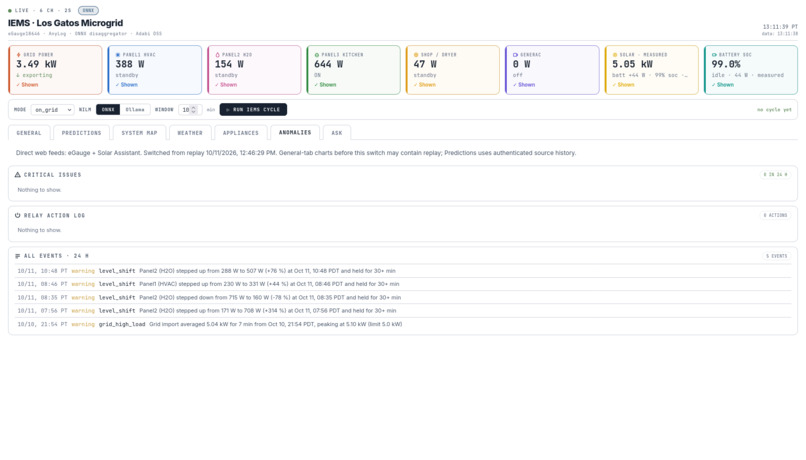Click the Shop / Dryer 47 W value
Screen dimensions: 806x460
(425, 64)
